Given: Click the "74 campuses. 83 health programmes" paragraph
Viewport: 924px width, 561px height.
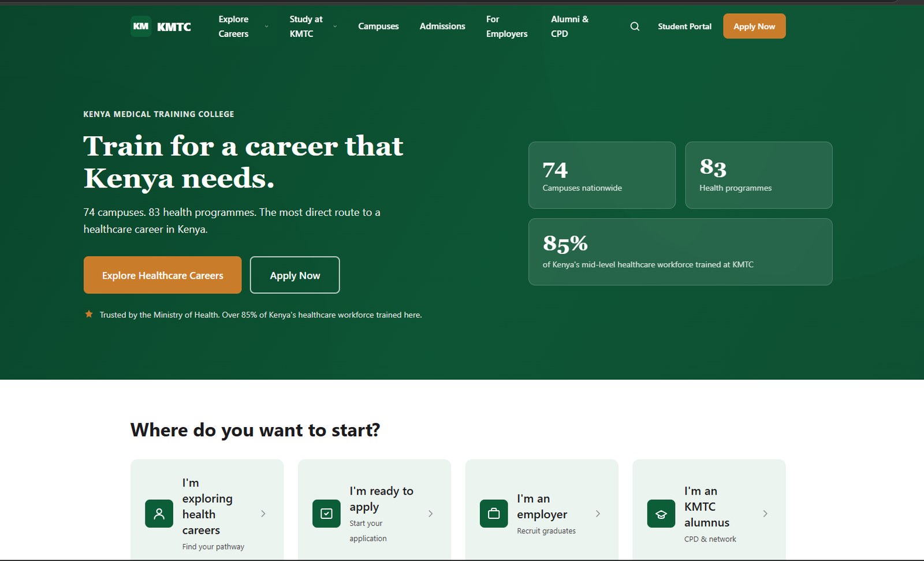Looking at the screenshot, I should click(232, 220).
